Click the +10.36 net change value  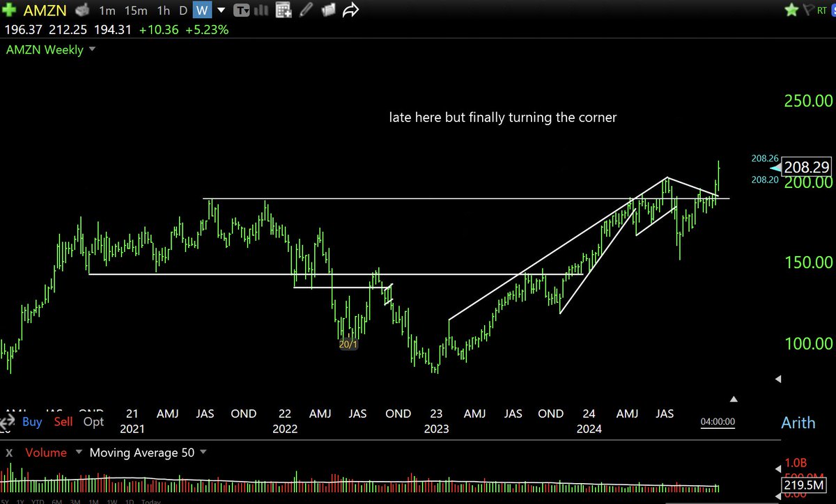160,30
